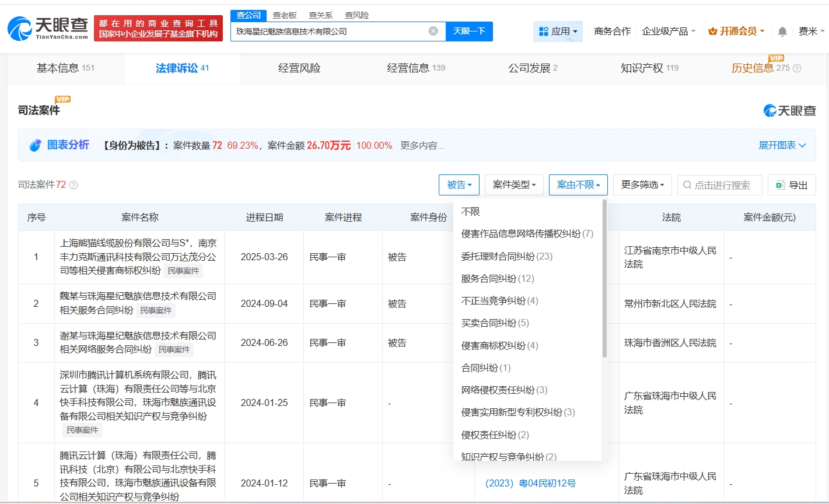Open the 应用 apps dropdown

558,32
